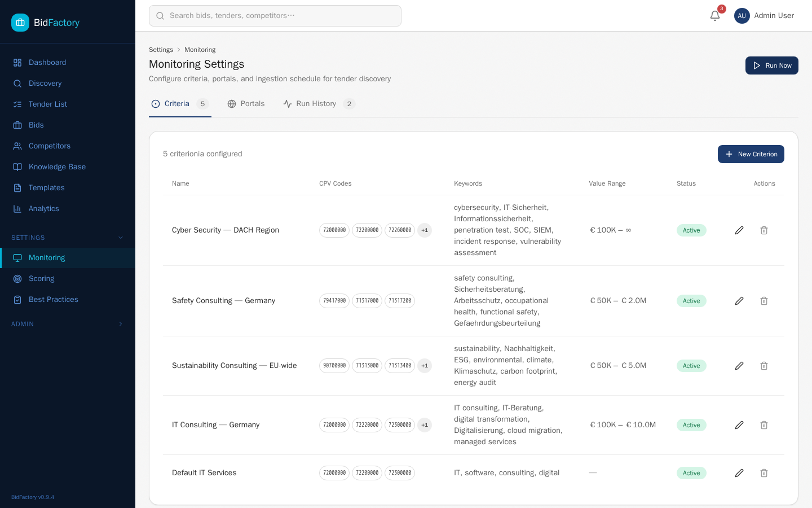Click the Keywords column header
812x508 pixels.
pos(468,183)
